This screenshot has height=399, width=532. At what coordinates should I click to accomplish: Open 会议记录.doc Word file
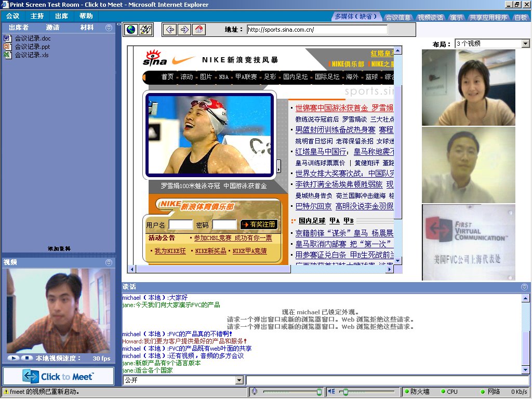(32, 38)
